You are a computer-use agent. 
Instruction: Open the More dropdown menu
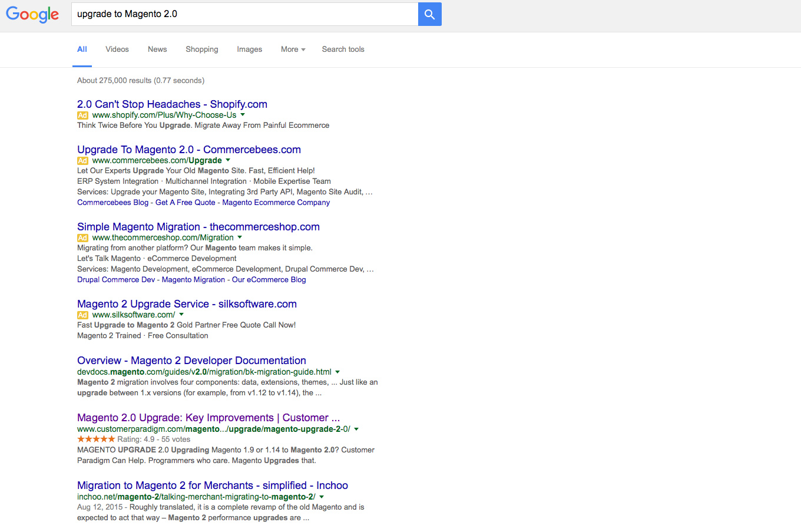click(x=293, y=49)
